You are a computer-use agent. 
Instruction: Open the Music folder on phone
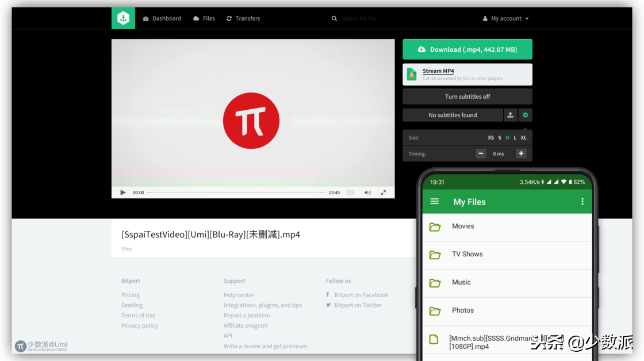coord(507,283)
